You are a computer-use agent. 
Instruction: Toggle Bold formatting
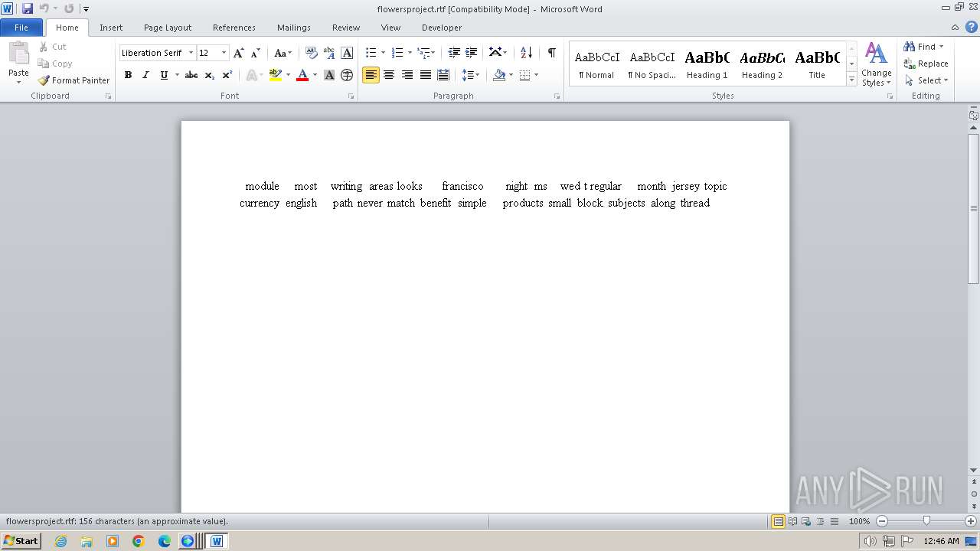(x=128, y=75)
